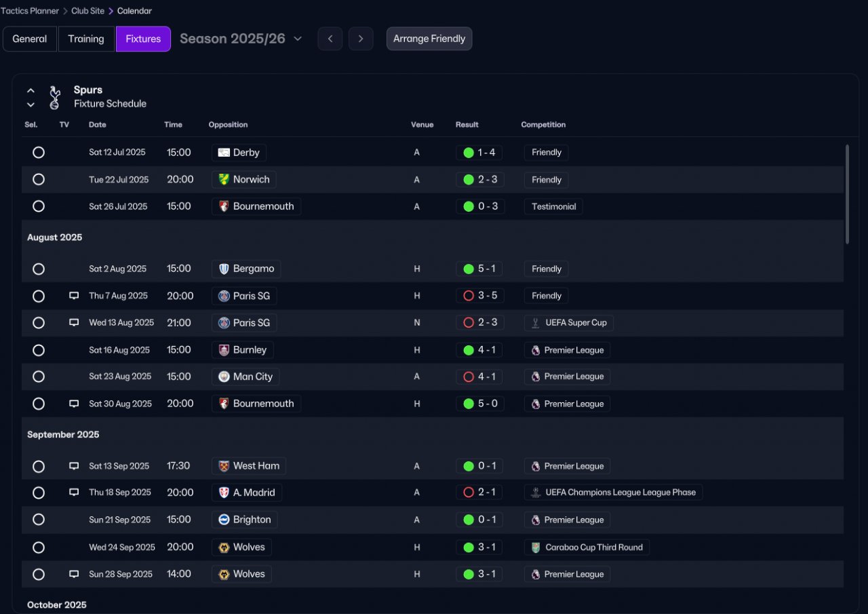Screen dimensions: 868x614
Task: Click Wolves' badge in the Wed 24 Sep row
Action: [x=224, y=547]
